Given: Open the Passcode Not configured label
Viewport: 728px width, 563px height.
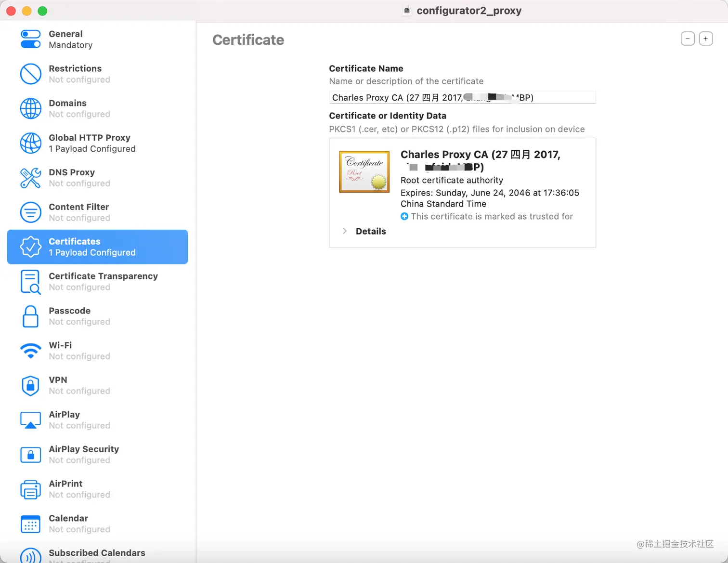Looking at the screenshot, I should 79,316.
